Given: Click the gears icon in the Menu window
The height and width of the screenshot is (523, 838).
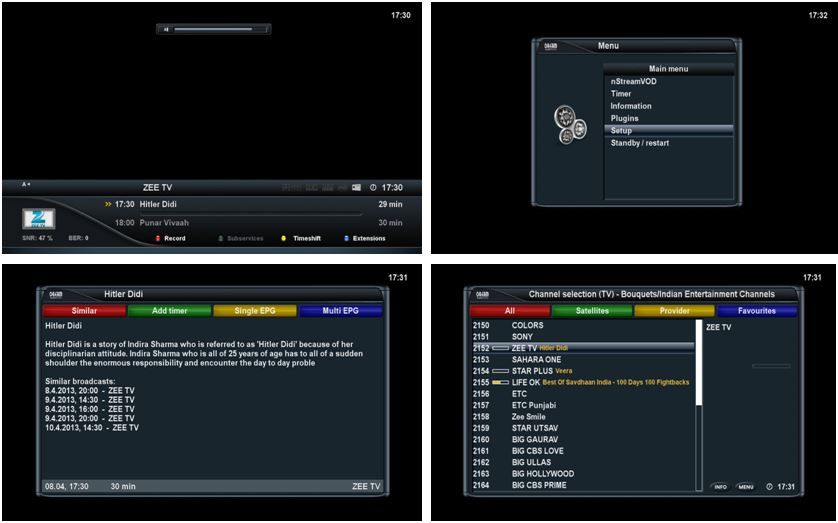Looking at the screenshot, I should 570,124.
